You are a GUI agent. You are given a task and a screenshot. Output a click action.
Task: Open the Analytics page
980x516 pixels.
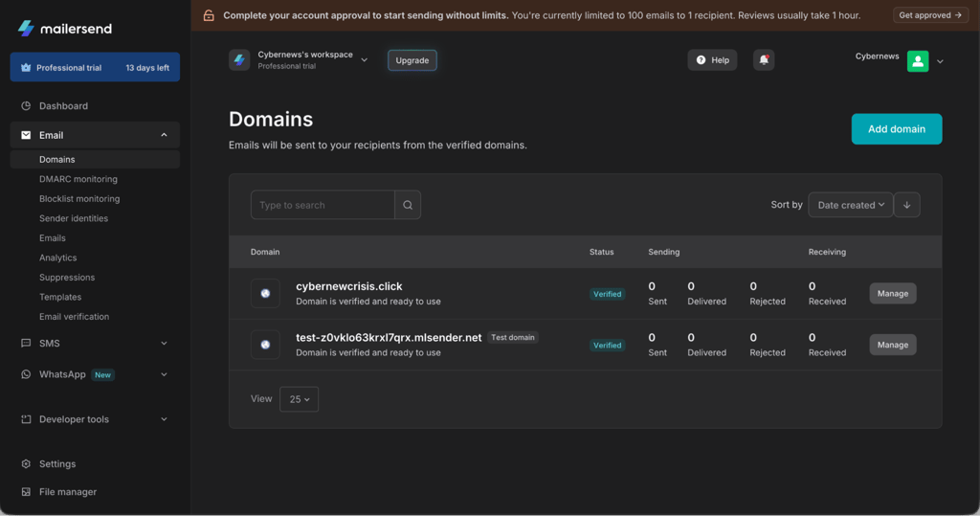click(58, 258)
